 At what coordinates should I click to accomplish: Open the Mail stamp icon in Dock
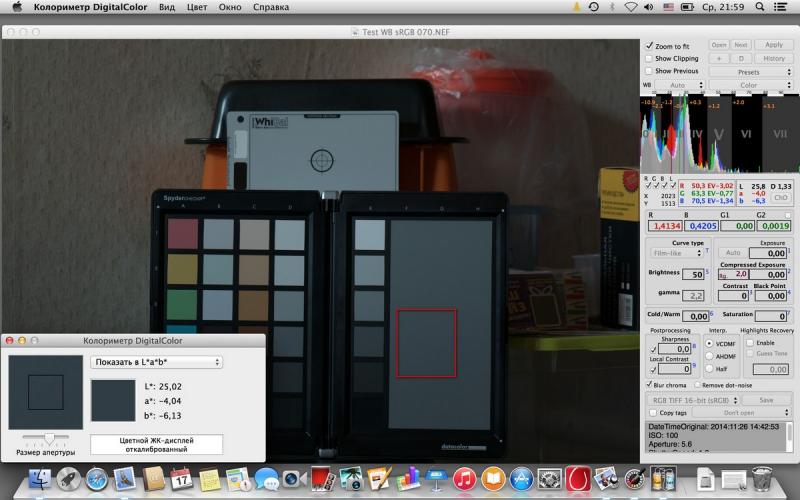tap(124, 480)
